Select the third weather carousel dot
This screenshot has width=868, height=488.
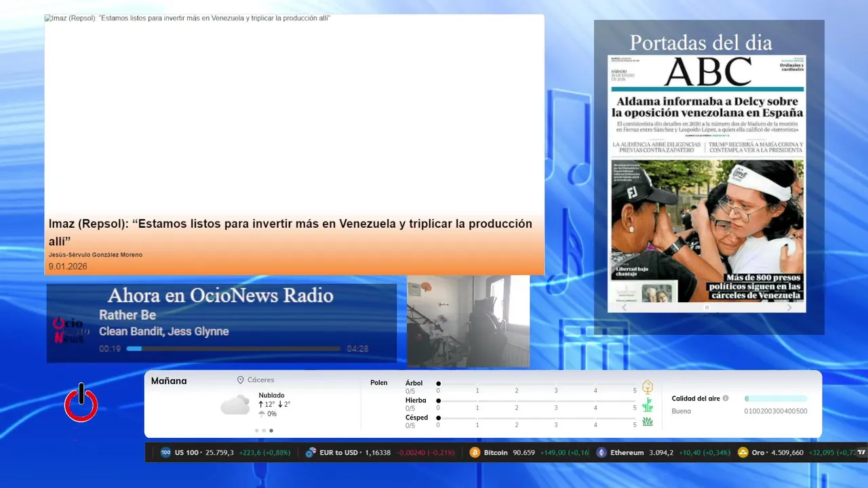[x=271, y=430]
